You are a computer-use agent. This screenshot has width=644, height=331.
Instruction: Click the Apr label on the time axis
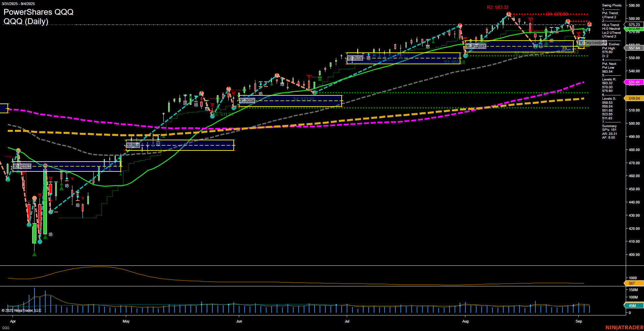13,322
